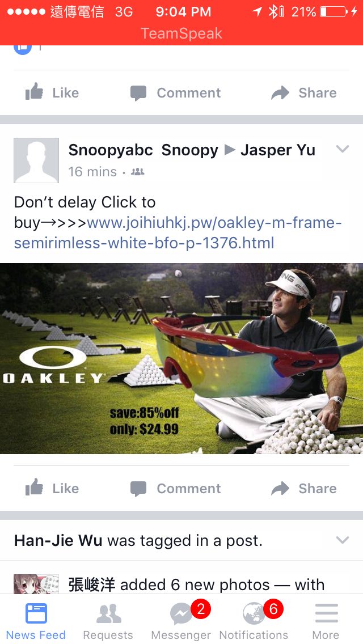
Task: Share the Oakley sunglasses post
Action: point(304,488)
